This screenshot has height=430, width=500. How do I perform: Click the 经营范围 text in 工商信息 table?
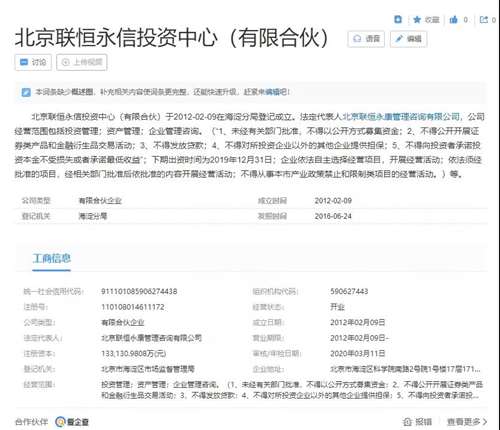tap(292, 390)
